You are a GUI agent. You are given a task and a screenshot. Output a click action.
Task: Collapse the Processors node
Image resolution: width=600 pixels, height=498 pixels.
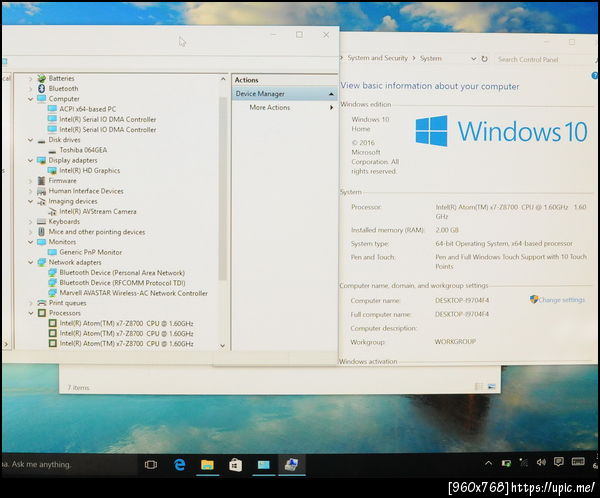click(x=30, y=313)
